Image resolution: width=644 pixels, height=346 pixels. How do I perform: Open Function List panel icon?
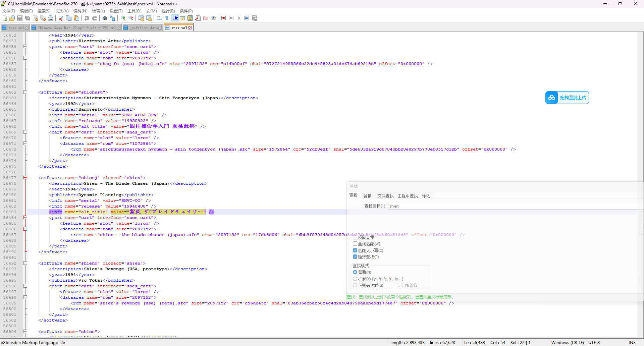coord(198,18)
